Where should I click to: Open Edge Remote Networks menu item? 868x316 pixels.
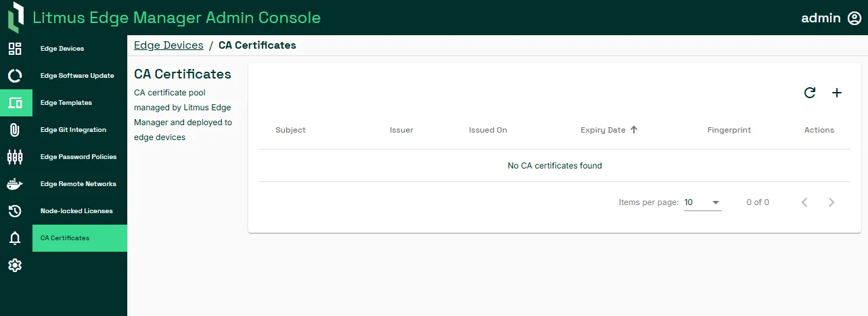pos(80,184)
